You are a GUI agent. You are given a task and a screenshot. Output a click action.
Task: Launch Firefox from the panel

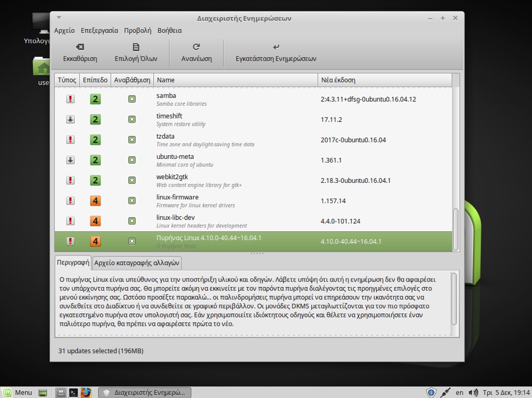pos(86,393)
